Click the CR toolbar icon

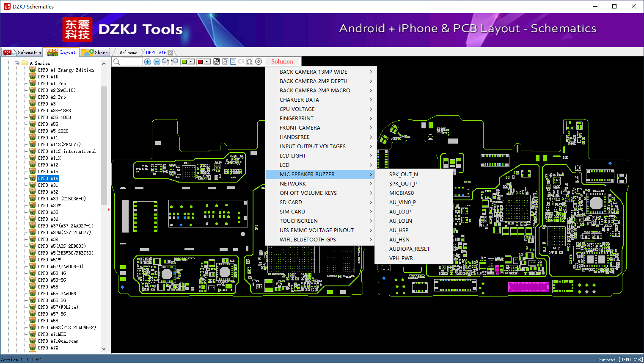tap(242, 61)
